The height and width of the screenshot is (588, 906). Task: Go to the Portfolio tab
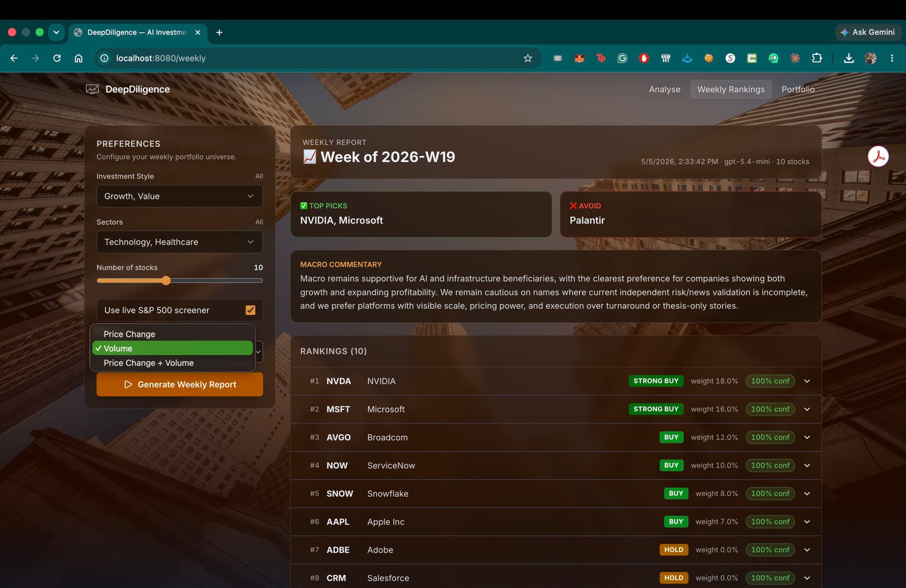click(797, 89)
